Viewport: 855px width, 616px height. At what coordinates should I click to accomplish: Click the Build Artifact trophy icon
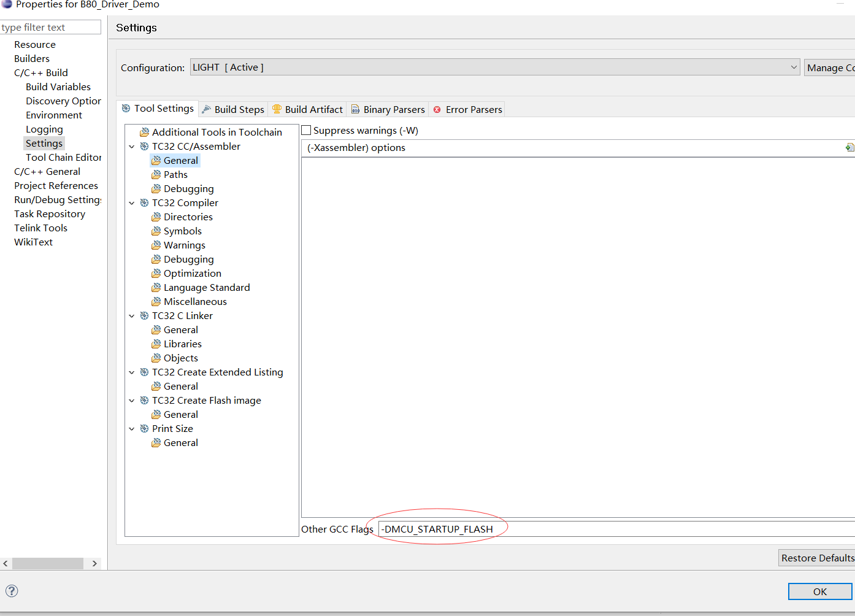[277, 109]
